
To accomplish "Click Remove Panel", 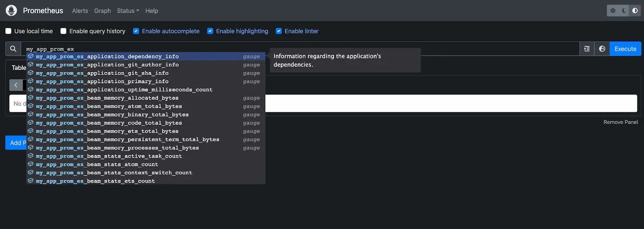I will [621, 122].
